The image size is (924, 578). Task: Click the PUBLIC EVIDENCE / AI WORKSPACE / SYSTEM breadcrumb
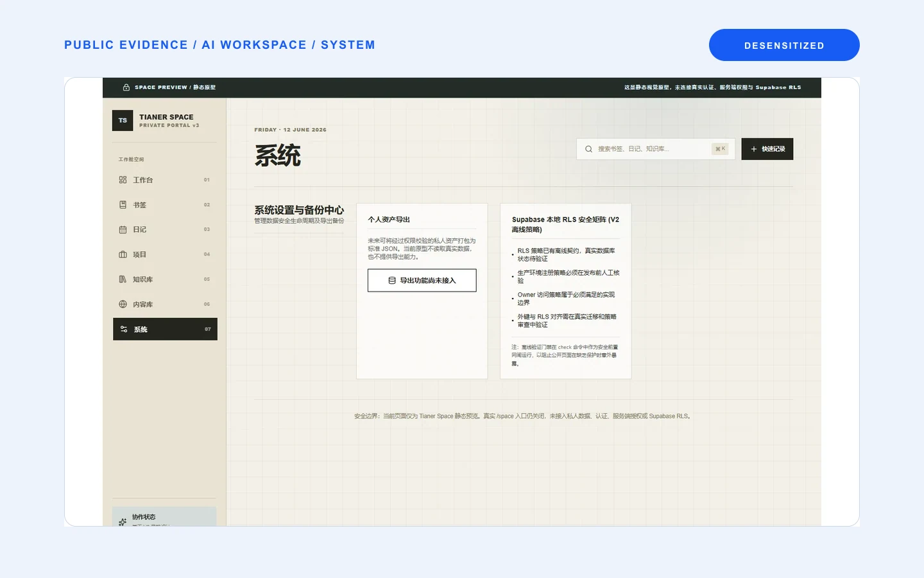click(x=219, y=45)
